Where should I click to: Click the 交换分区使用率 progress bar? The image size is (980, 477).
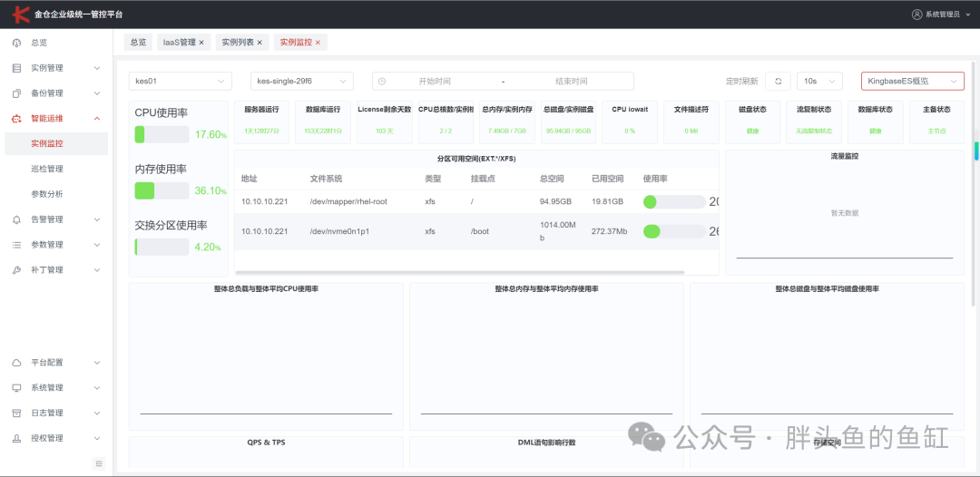point(162,247)
